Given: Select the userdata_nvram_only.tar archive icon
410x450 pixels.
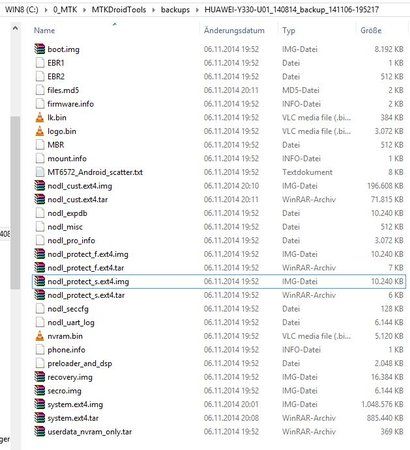Looking at the screenshot, I should (x=39, y=432).
